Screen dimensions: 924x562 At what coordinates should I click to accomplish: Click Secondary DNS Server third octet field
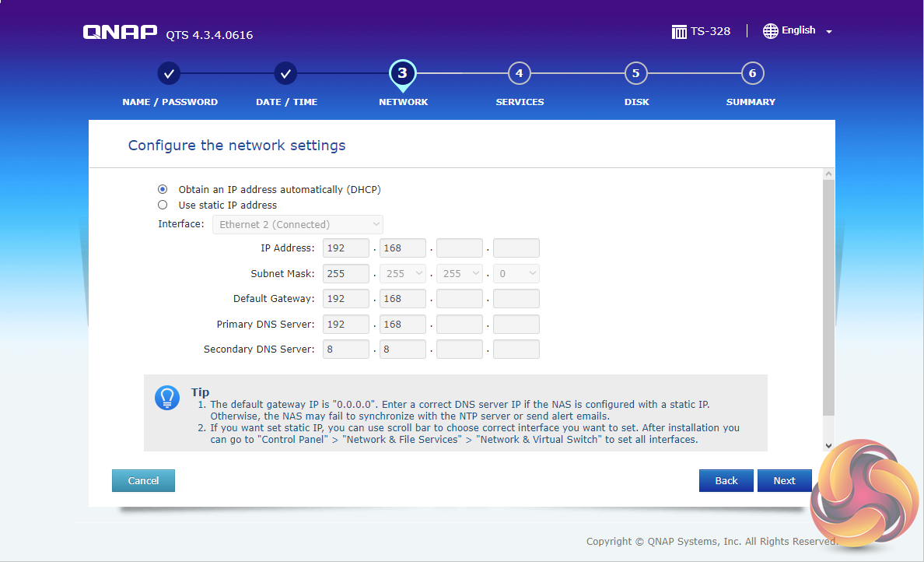(459, 349)
